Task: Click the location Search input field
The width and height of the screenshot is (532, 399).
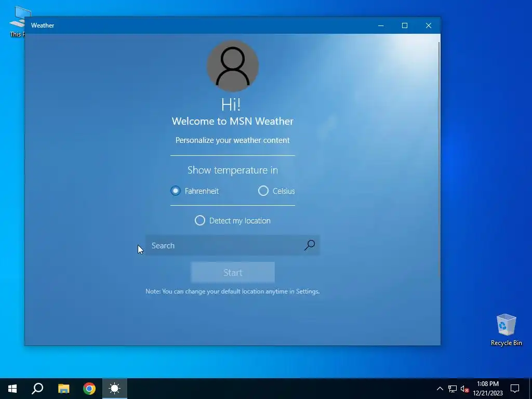Action: tap(232, 245)
